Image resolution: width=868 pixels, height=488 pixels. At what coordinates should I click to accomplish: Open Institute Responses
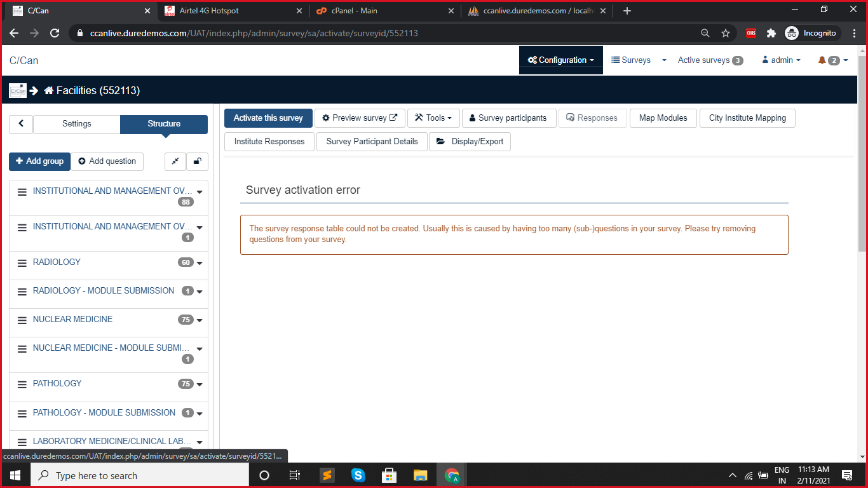(269, 142)
